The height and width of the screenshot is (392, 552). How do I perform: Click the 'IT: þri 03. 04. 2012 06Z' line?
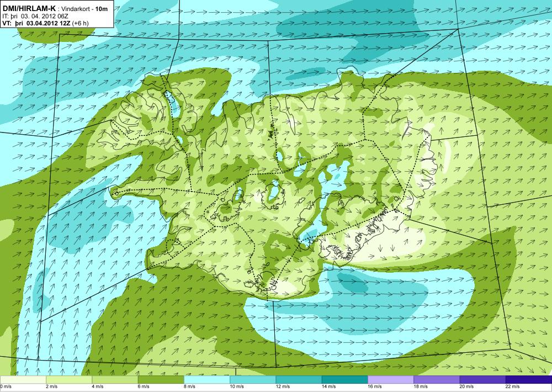click(x=35, y=16)
